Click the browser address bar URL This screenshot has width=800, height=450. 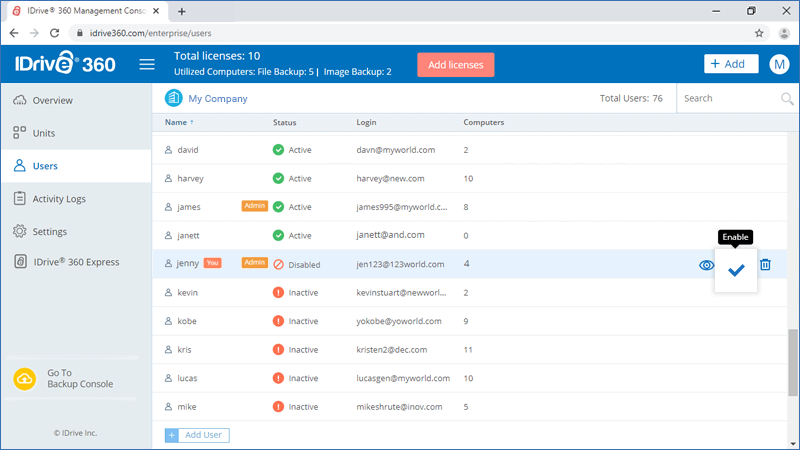point(151,33)
